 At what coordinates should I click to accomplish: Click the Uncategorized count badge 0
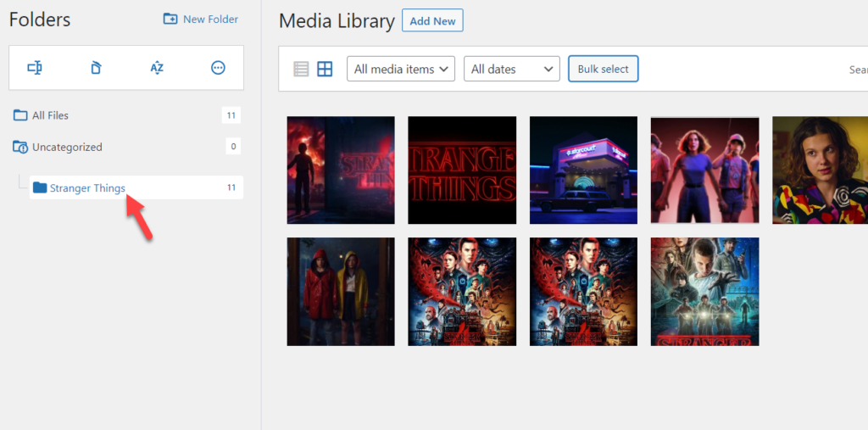(233, 146)
